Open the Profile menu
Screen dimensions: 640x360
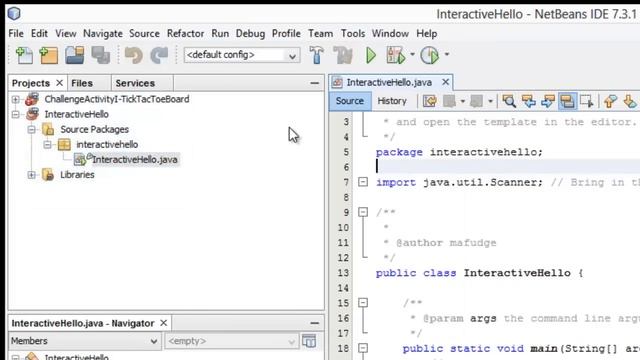[x=286, y=33]
